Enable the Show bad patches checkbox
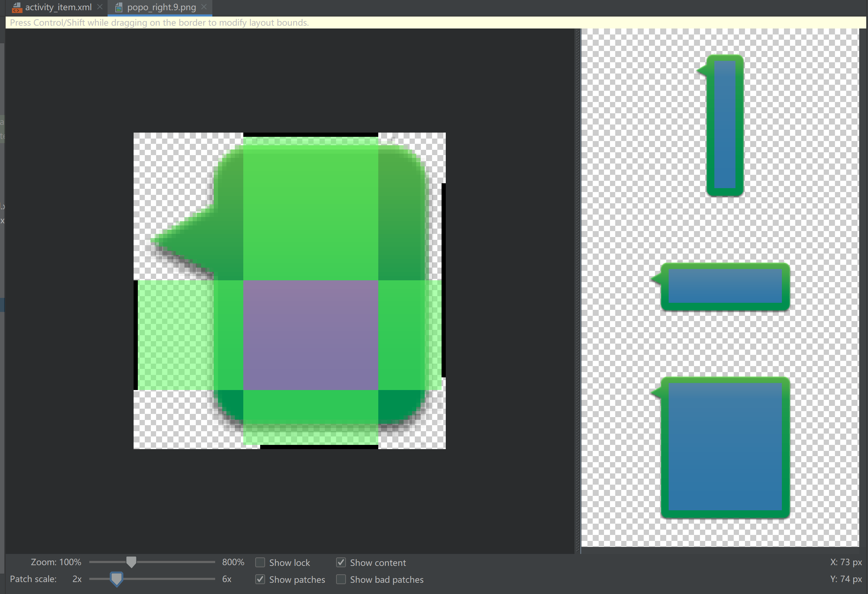 (341, 580)
